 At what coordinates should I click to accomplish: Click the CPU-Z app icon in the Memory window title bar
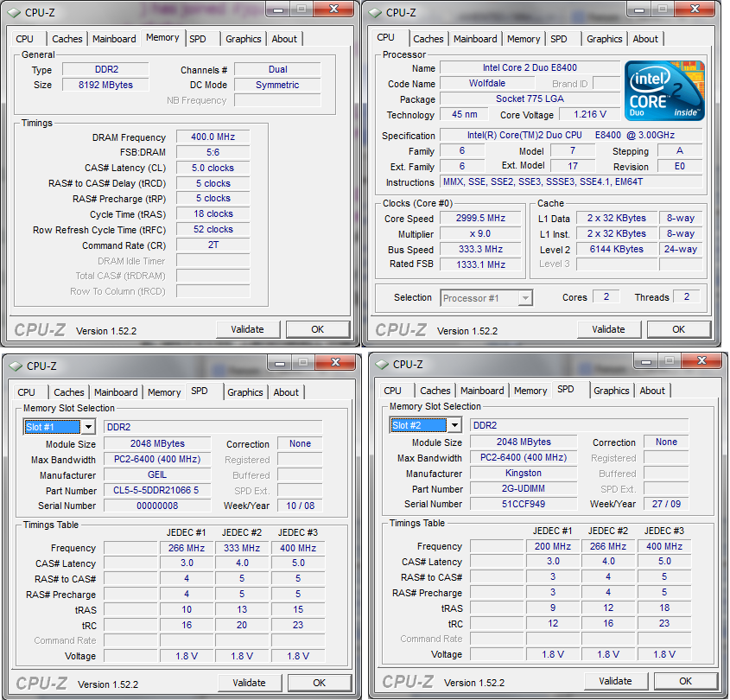click(14, 13)
